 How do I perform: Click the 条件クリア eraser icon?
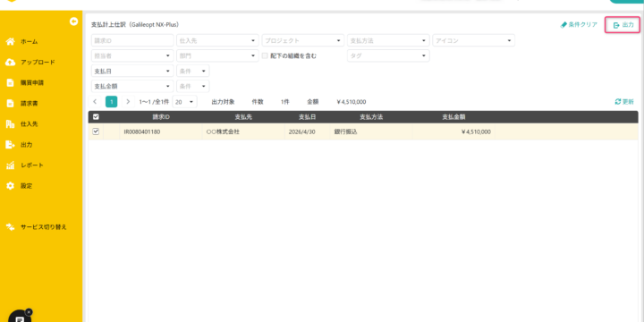563,25
